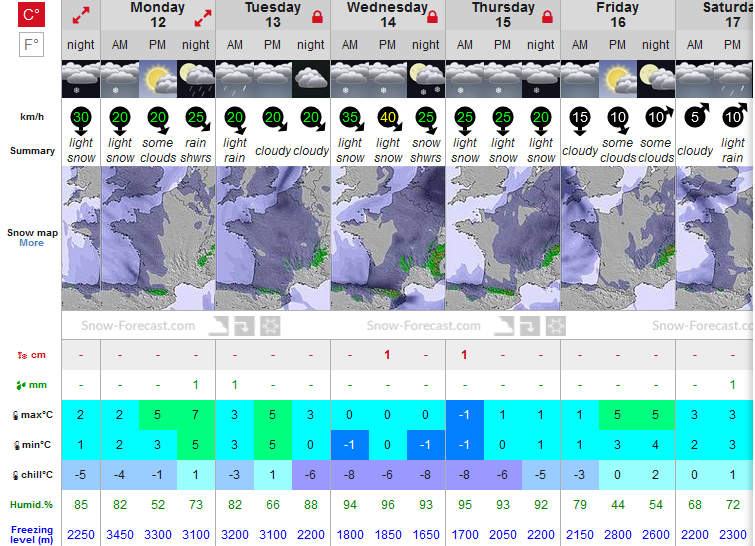Click the freezing level value 1650
The image size is (755, 546).
426,534
